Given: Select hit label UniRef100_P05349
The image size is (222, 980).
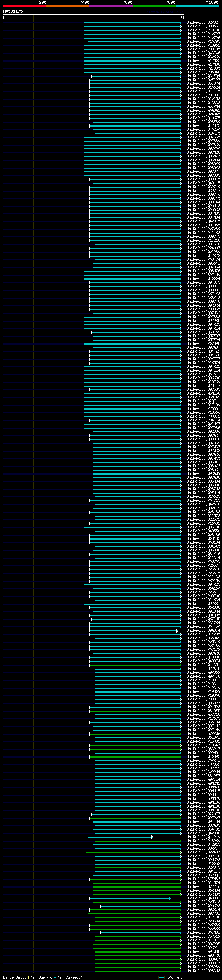Looking at the screenshot, I should [x=203, y=642].
